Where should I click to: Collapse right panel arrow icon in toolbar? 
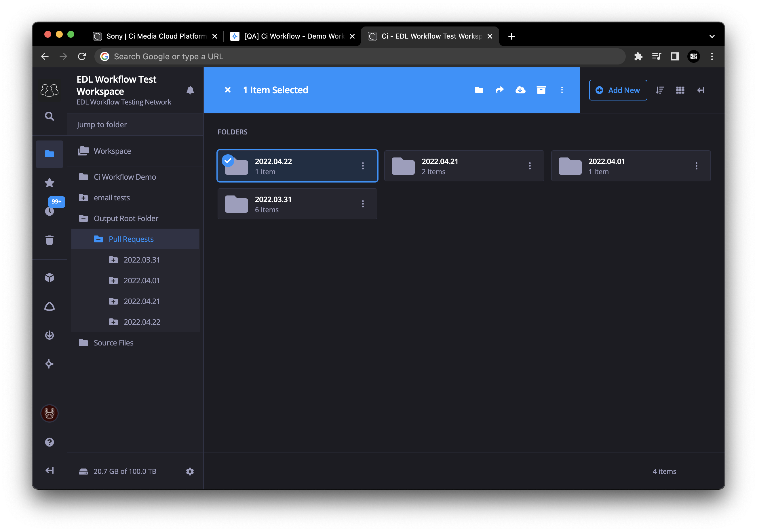(x=701, y=90)
